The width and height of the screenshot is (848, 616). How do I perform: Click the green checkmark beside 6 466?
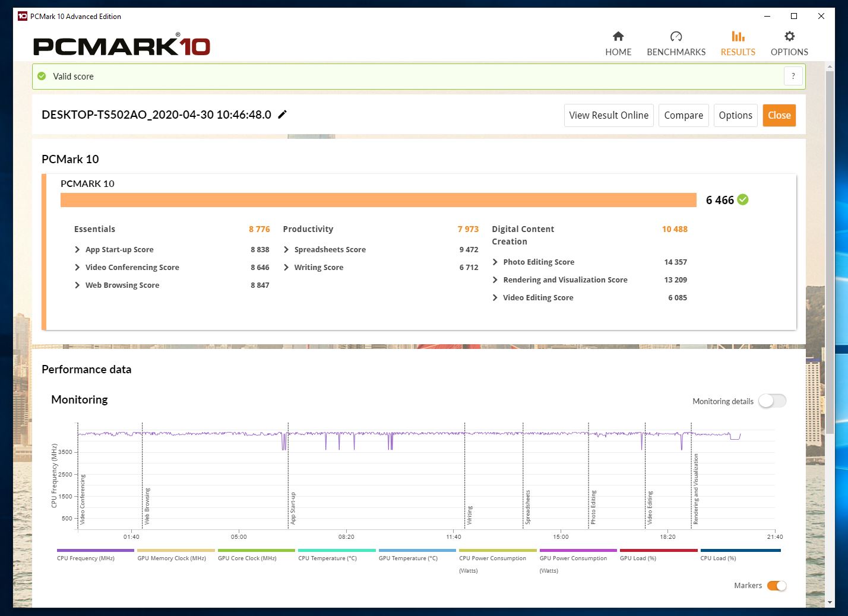(x=743, y=200)
